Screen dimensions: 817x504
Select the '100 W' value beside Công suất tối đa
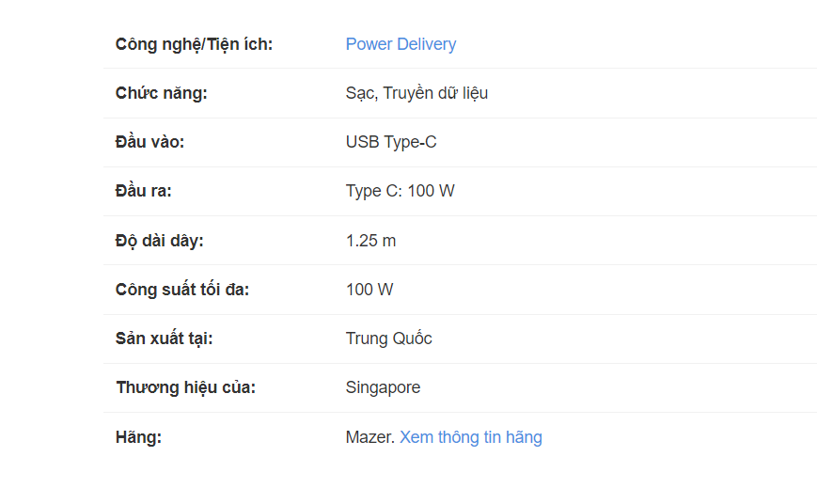pos(369,290)
